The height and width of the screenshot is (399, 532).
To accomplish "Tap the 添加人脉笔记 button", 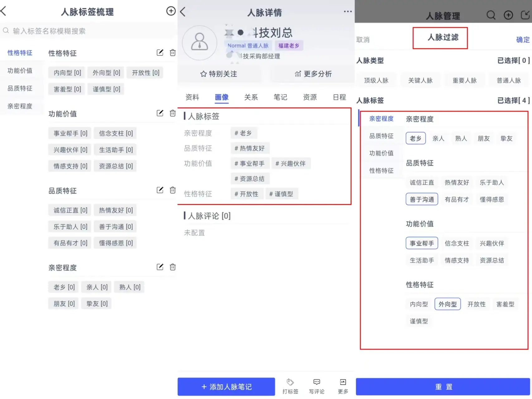I will tap(226, 387).
